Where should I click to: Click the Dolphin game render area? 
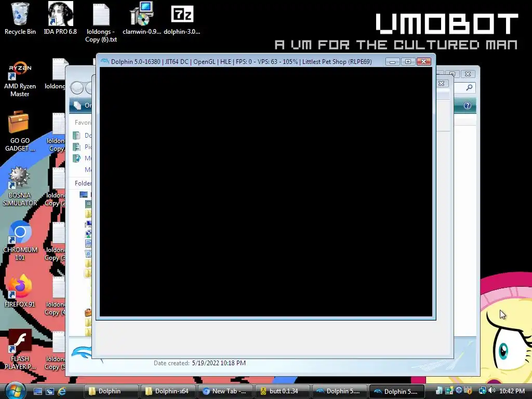pos(265,192)
